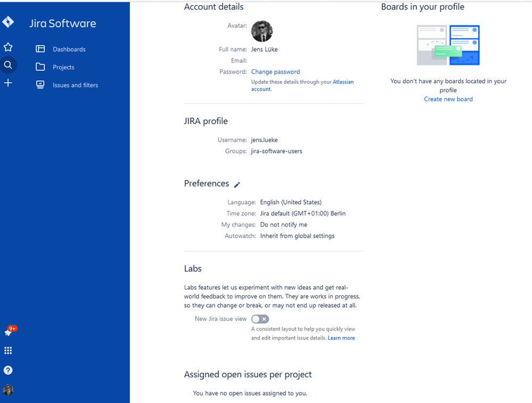Image resolution: width=532 pixels, height=403 pixels.
Task: Toggle the New Jira issue view switch
Action: 260,319
